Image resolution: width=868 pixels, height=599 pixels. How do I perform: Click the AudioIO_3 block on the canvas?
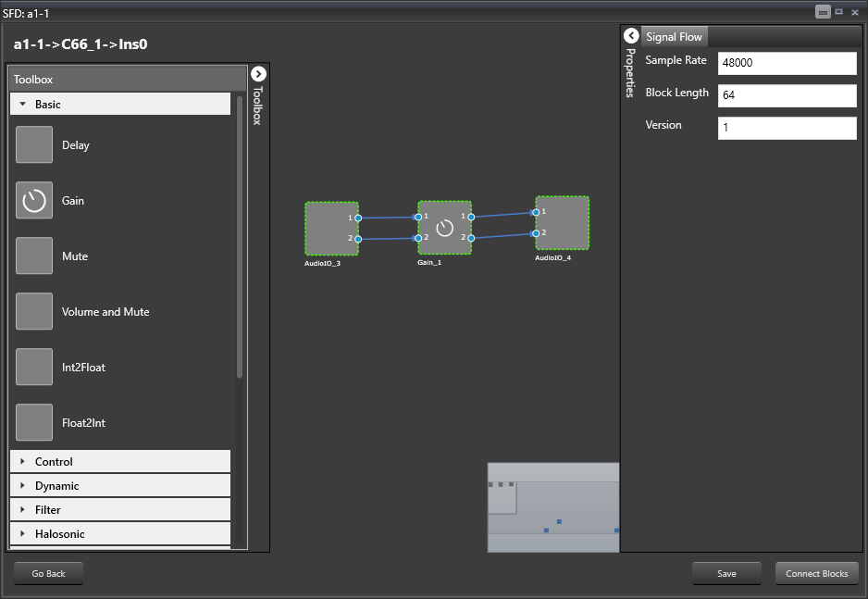point(331,229)
